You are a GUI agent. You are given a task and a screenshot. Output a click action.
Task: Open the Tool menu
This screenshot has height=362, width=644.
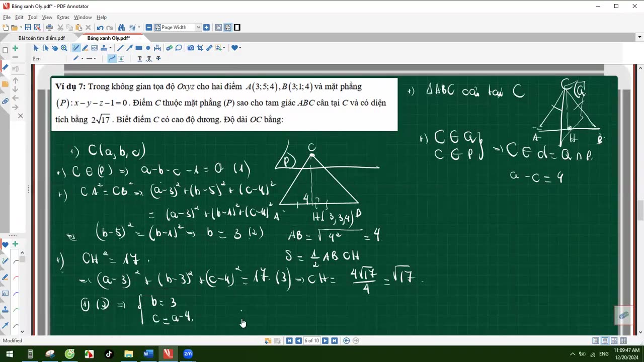[x=33, y=17]
